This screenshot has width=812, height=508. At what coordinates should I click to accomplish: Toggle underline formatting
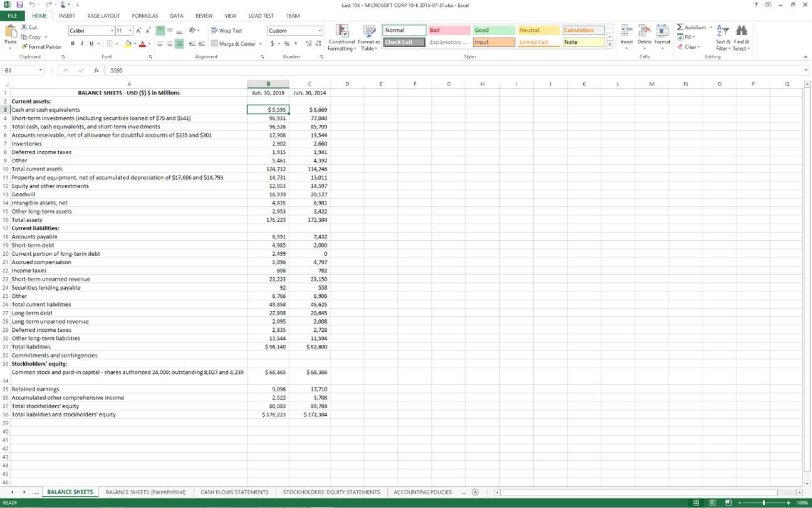(91, 44)
